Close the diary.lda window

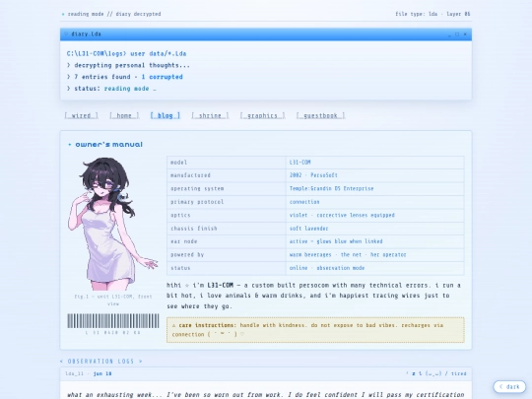465,34
